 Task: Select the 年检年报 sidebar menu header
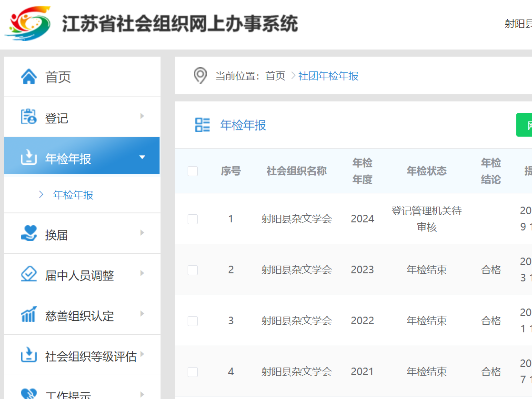(82, 156)
